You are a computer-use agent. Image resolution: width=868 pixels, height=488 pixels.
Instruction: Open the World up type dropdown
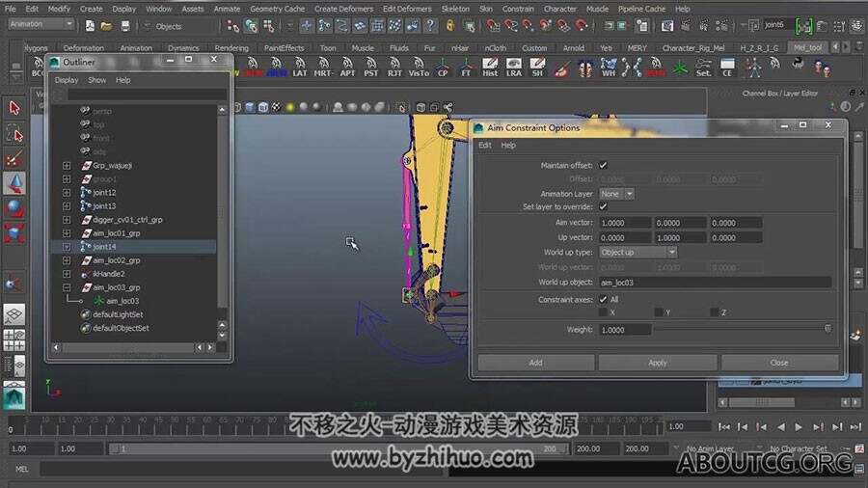point(638,253)
